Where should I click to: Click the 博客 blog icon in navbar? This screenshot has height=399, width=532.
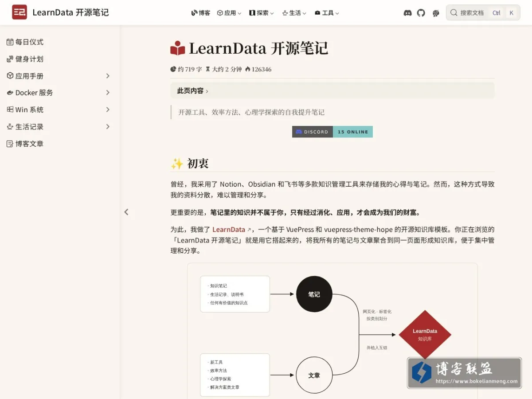pyautogui.click(x=194, y=13)
